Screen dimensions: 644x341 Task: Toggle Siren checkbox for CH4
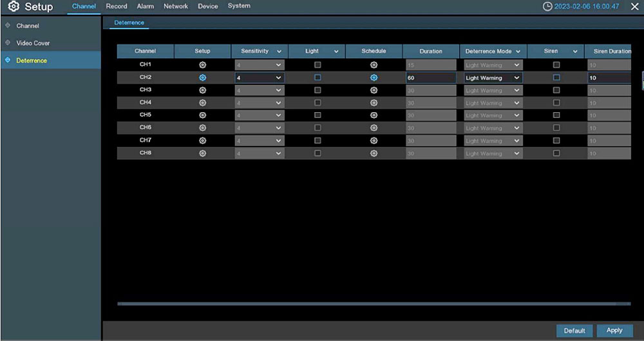coord(556,103)
